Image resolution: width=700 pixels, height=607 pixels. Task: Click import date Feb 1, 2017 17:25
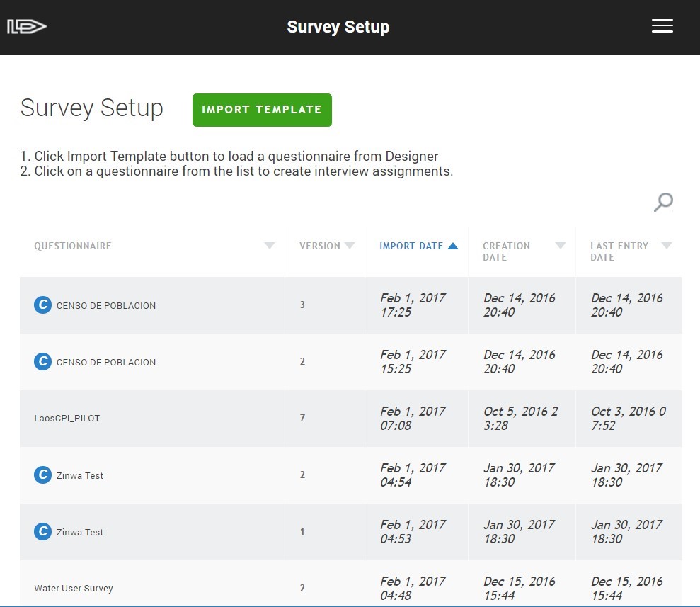413,305
